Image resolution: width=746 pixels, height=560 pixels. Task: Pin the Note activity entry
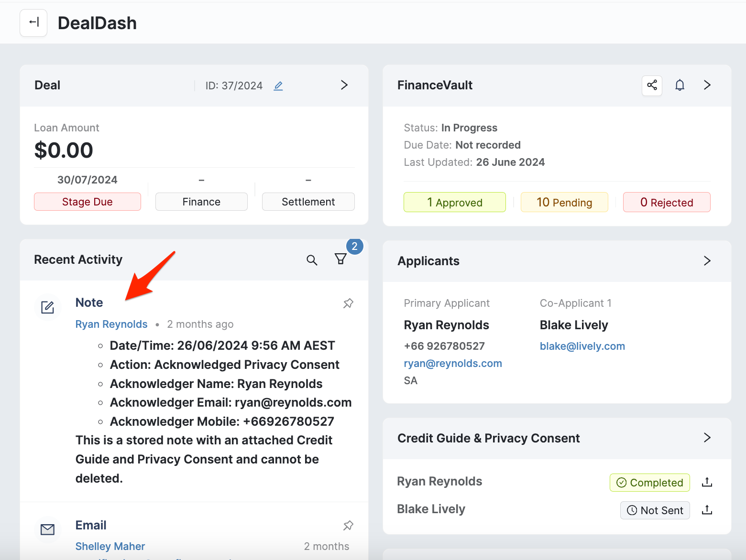pyautogui.click(x=348, y=303)
